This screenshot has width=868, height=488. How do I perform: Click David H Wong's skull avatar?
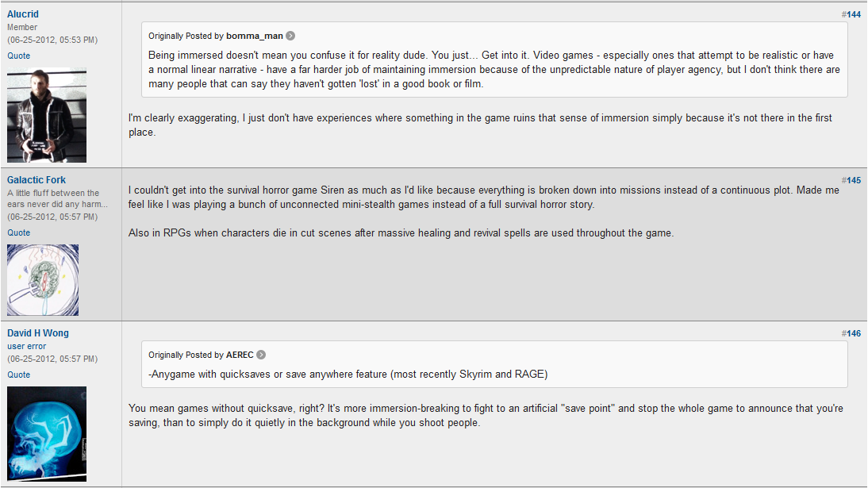pyautogui.click(x=47, y=434)
